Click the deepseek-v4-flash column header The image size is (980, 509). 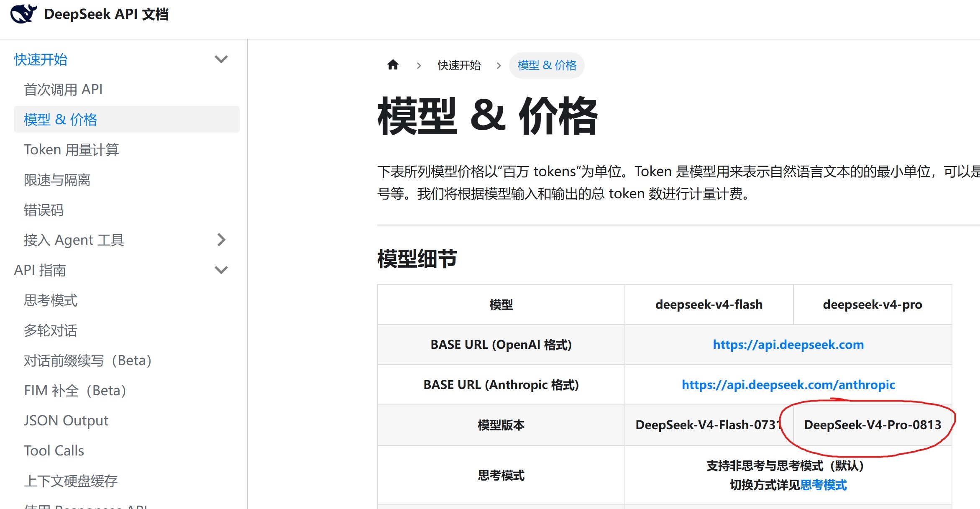point(709,304)
